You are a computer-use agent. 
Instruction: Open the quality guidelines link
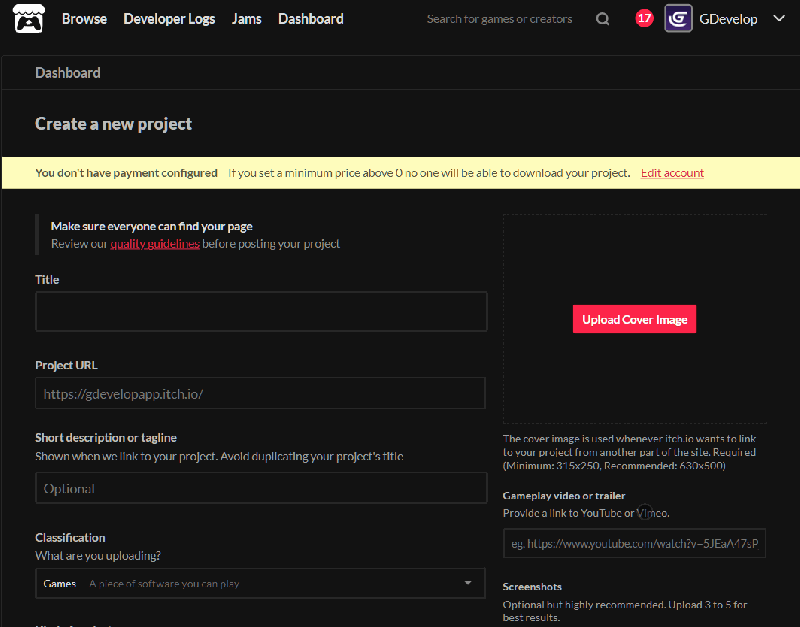(155, 243)
